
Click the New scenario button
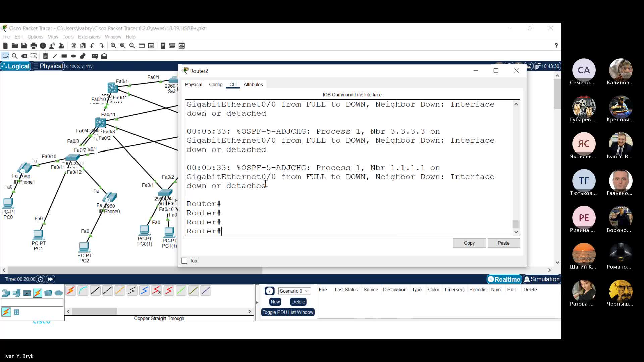tap(275, 302)
